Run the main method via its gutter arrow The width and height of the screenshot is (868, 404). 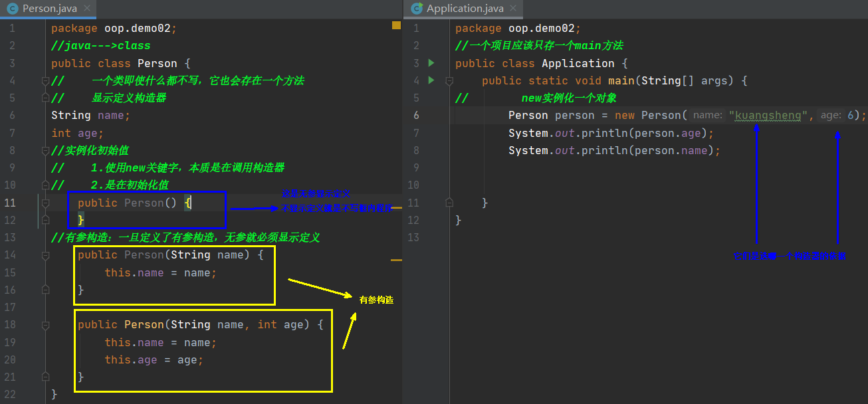(431, 80)
